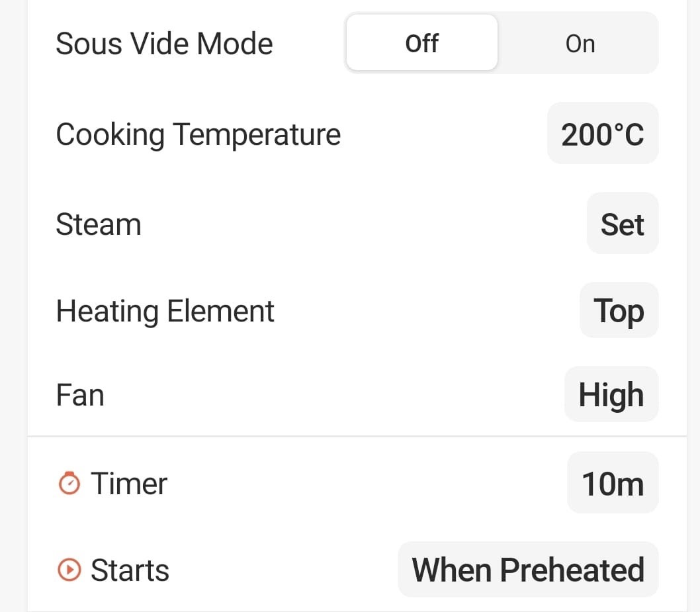Change the Top heating element selection

(x=619, y=310)
